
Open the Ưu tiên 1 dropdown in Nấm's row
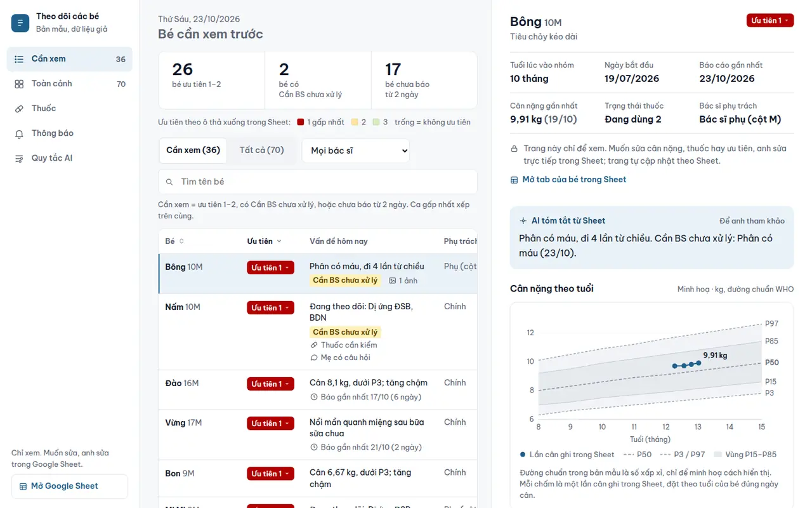coord(270,308)
